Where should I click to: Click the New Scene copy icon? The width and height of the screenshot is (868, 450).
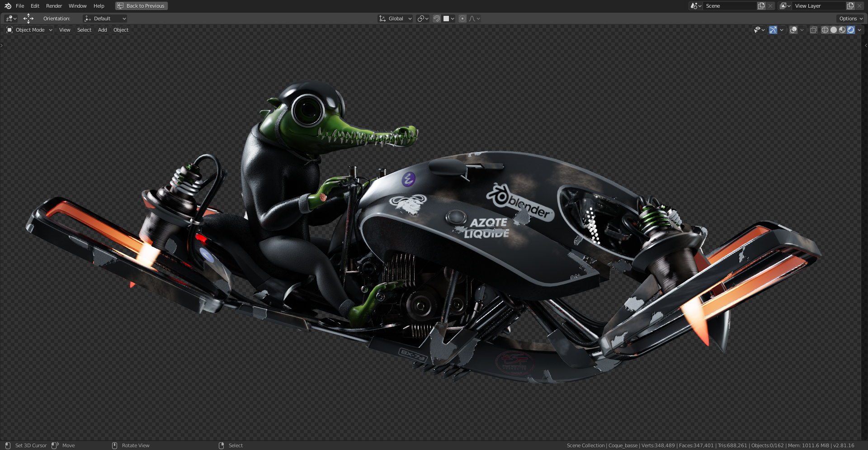point(761,6)
